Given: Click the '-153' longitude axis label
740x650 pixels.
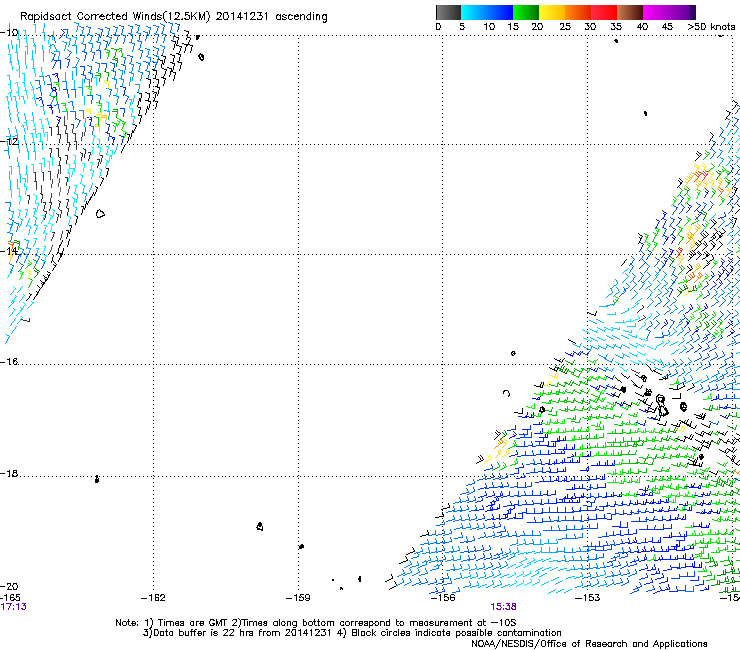Looking at the screenshot, I should point(588,598).
